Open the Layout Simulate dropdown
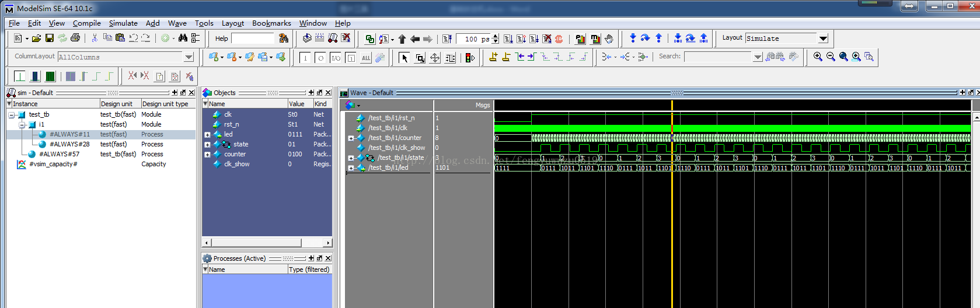Image resolution: width=980 pixels, height=308 pixels. (x=823, y=38)
